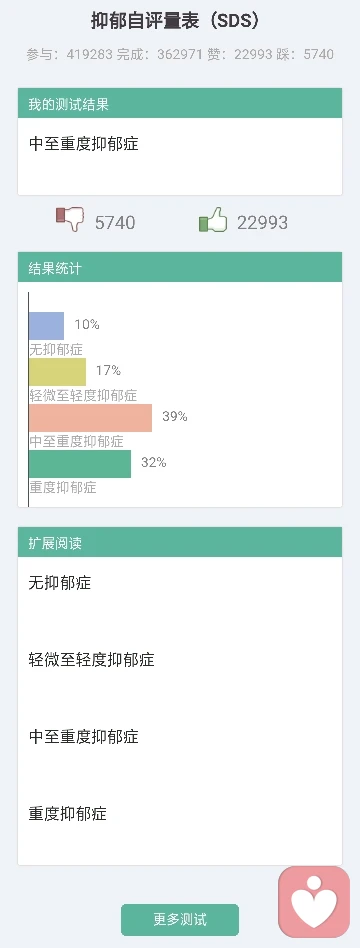The width and height of the screenshot is (360, 948).
Task: Select the green 32% bar
Action: pyautogui.click(x=80, y=464)
